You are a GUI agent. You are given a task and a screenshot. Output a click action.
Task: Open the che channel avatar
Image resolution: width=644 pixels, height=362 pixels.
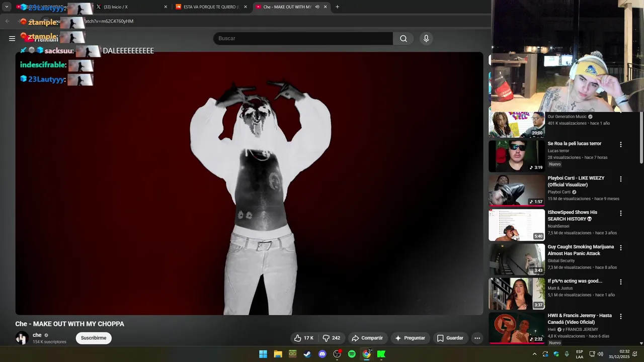(x=22, y=338)
